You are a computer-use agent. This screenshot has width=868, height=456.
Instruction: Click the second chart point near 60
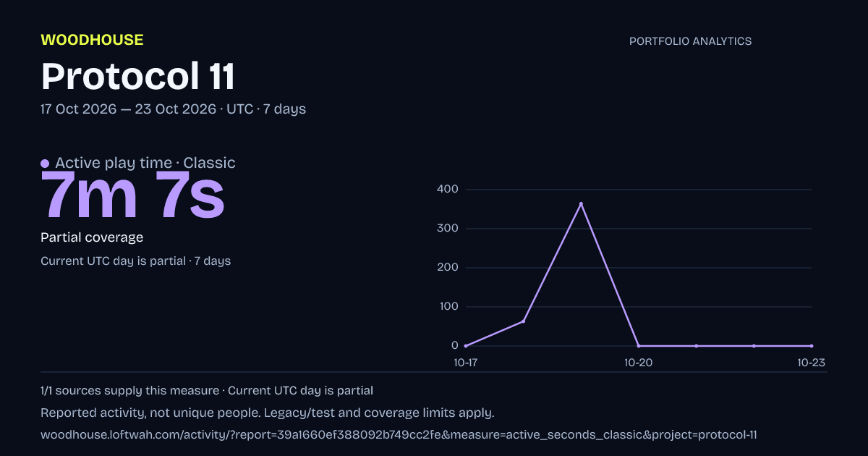pos(523,321)
